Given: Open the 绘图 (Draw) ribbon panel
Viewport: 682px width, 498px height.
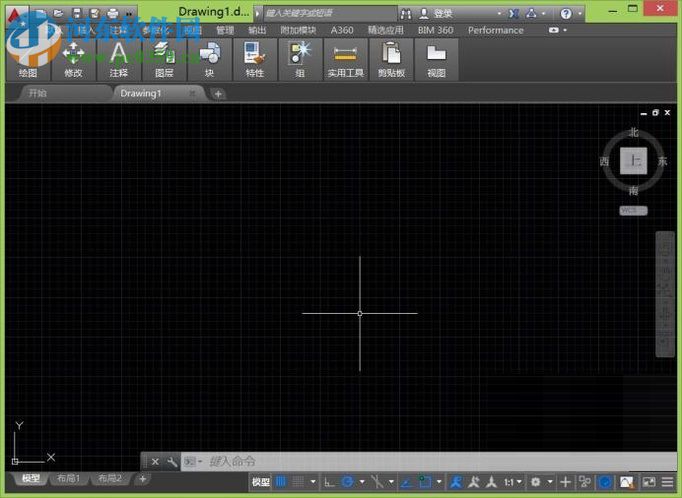Looking at the screenshot, I should pos(28,60).
